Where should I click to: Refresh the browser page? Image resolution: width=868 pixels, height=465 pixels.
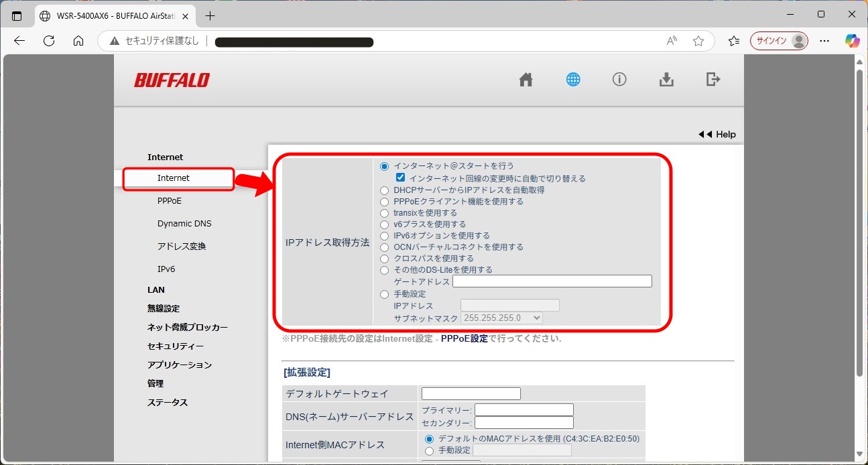[x=49, y=41]
